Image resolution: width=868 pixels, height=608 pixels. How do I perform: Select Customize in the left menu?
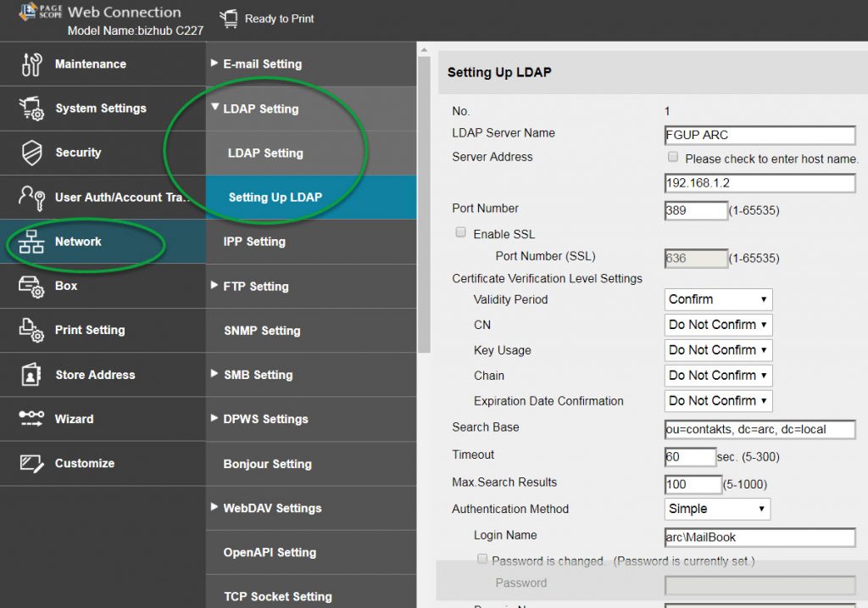click(x=84, y=463)
